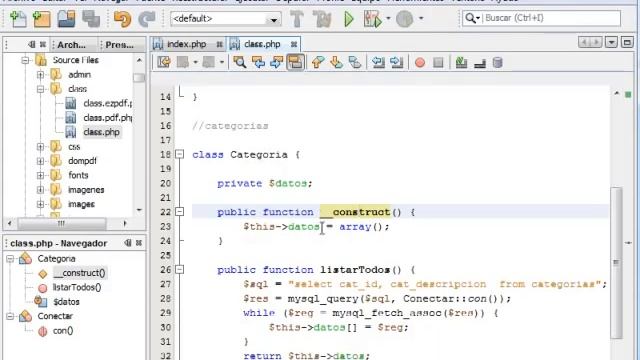Collapse the Source Files tree node

(x=25, y=60)
